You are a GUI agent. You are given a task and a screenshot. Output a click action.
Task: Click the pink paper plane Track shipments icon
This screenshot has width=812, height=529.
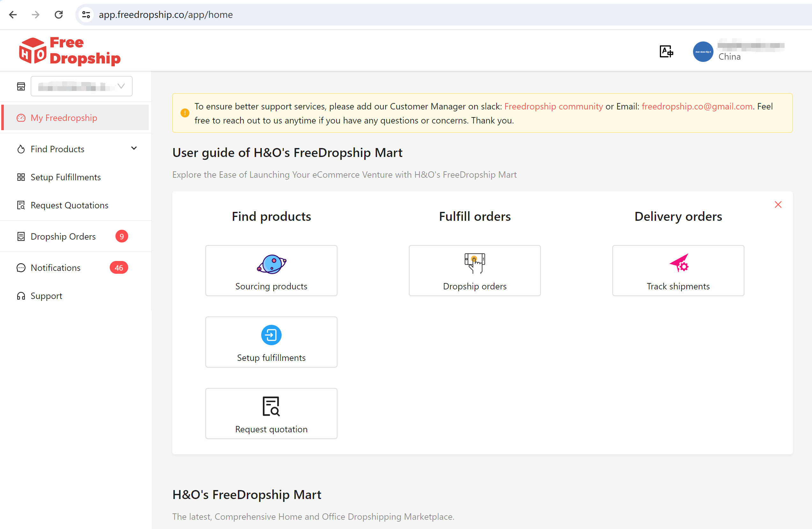[x=679, y=263]
